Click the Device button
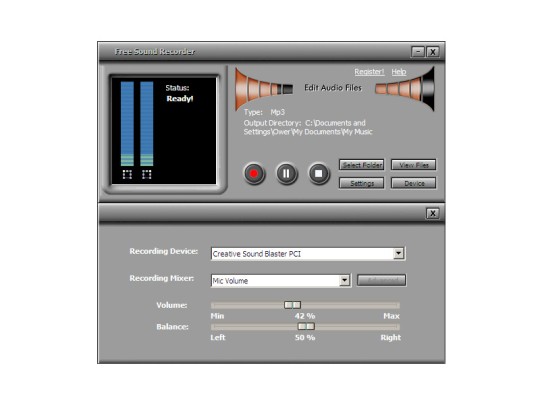The width and height of the screenshot is (540, 405). pyautogui.click(x=414, y=183)
